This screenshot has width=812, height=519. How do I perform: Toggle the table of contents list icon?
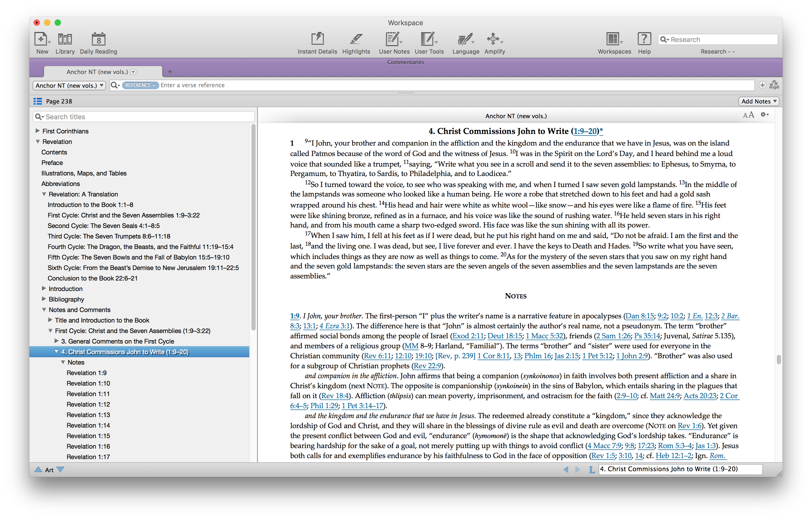click(x=38, y=101)
